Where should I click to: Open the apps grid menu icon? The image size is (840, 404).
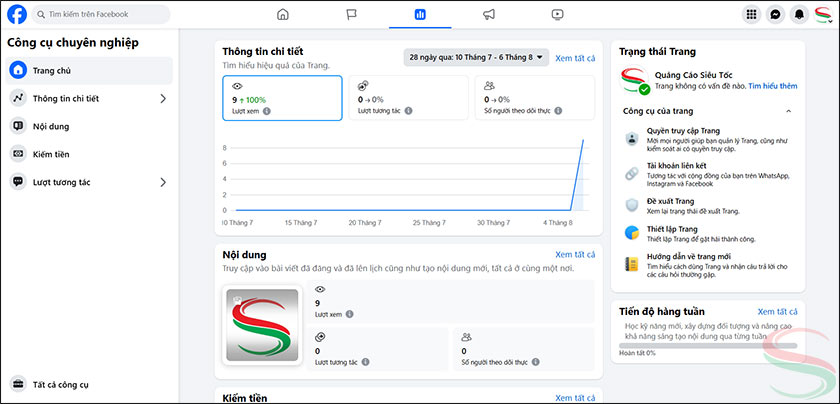pos(752,15)
